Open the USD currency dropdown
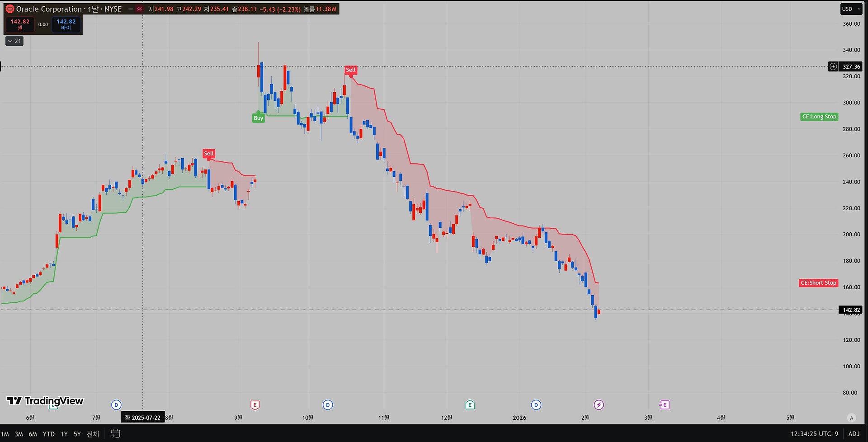The width and height of the screenshot is (868, 442). [851, 9]
